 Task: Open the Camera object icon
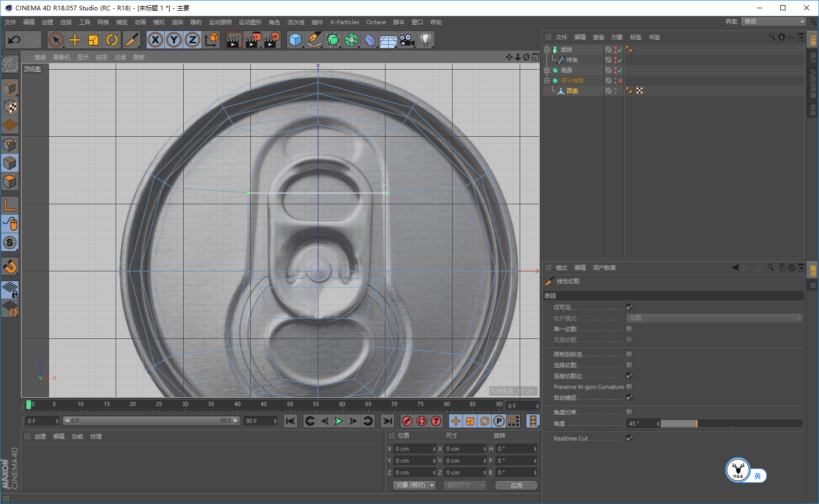pos(407,40)
